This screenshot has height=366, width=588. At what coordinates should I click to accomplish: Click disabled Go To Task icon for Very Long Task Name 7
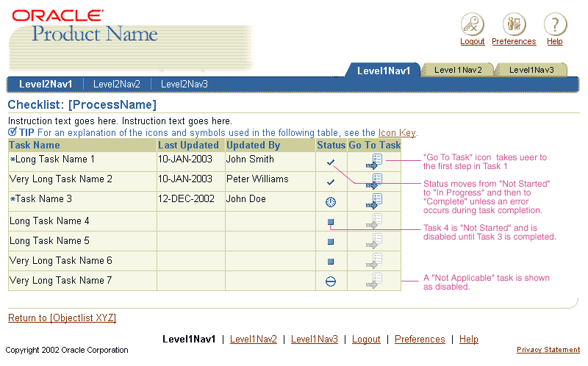coord(374,281)
